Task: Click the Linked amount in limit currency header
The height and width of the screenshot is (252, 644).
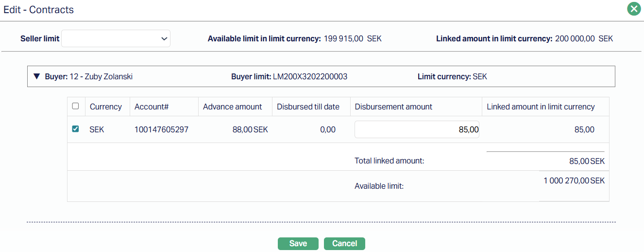Action: tap(541, 107)
